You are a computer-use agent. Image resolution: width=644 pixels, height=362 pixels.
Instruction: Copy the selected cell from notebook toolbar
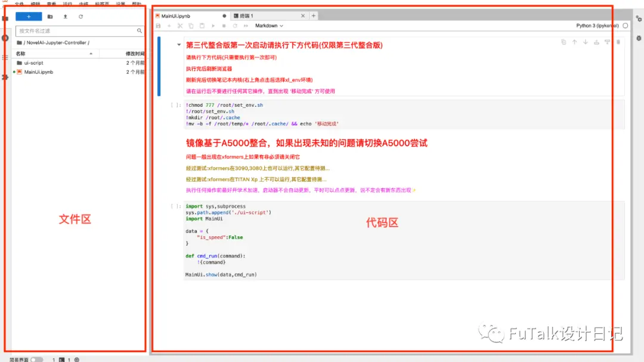191,26
